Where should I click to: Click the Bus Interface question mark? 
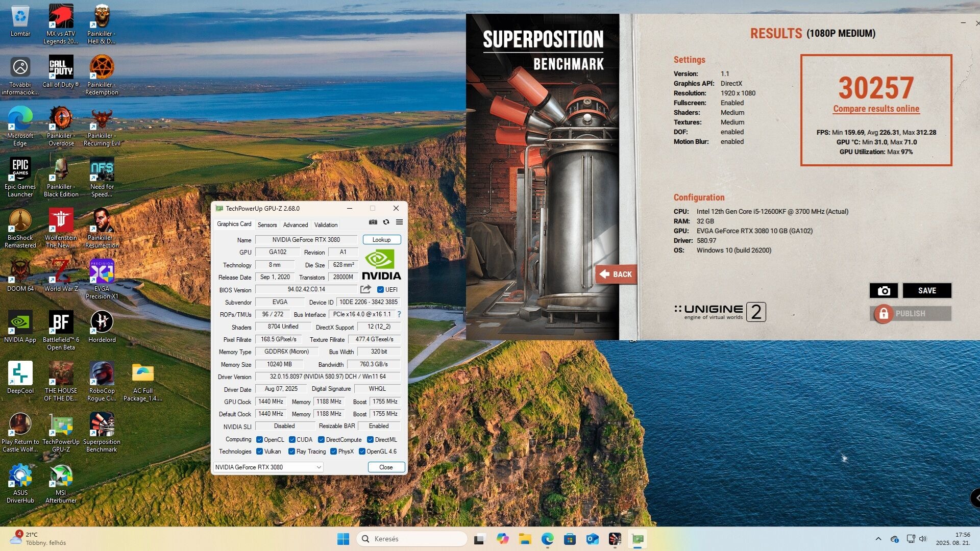399,314
